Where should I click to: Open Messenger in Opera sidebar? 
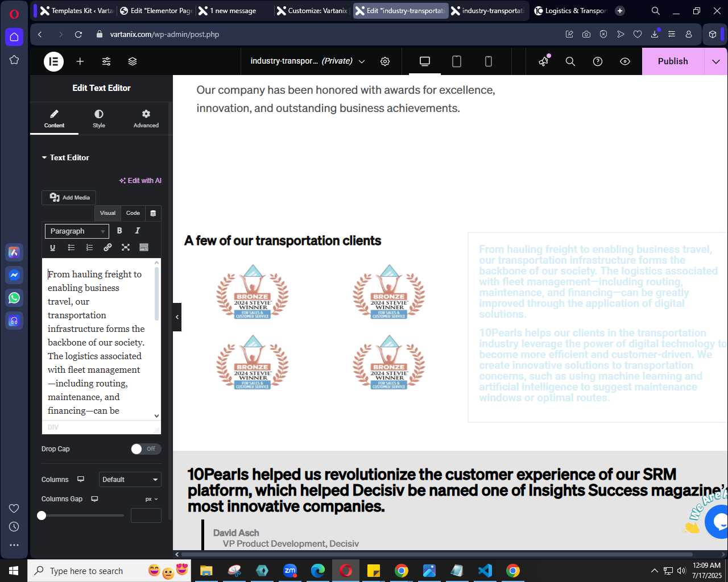(14, 275)
